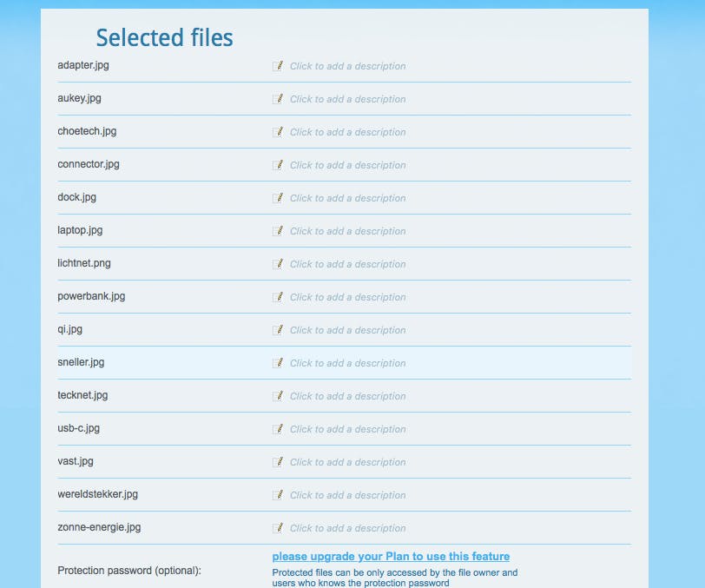This screenshot has height=588, width=705.
Task: Click the edit icon for sneller.jpg
Action: click(278, 362)
